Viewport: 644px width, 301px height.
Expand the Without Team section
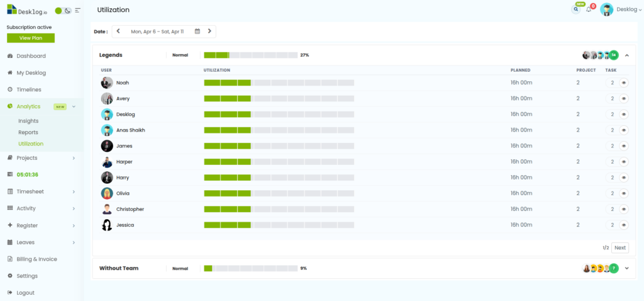click(x=626, y=268)
